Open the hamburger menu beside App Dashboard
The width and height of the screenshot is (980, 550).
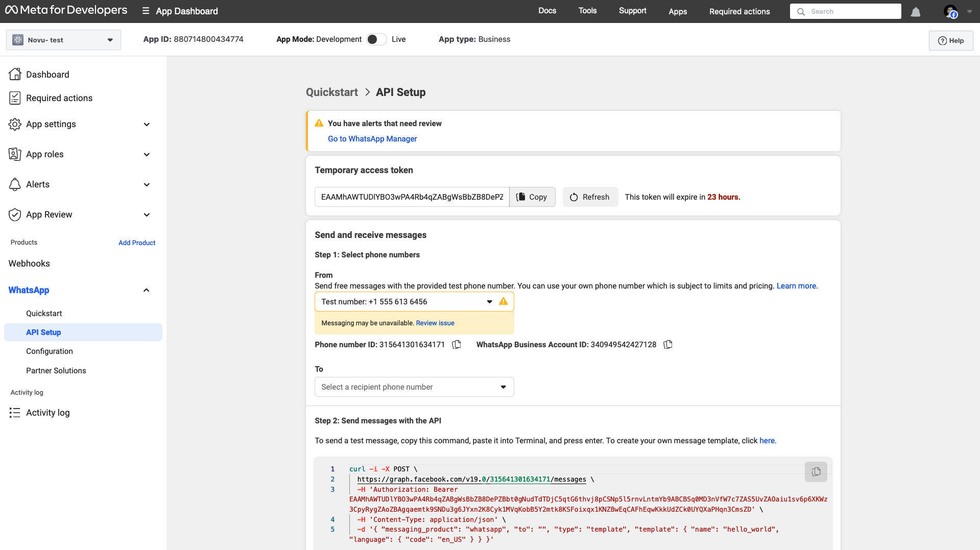point(146,11)
